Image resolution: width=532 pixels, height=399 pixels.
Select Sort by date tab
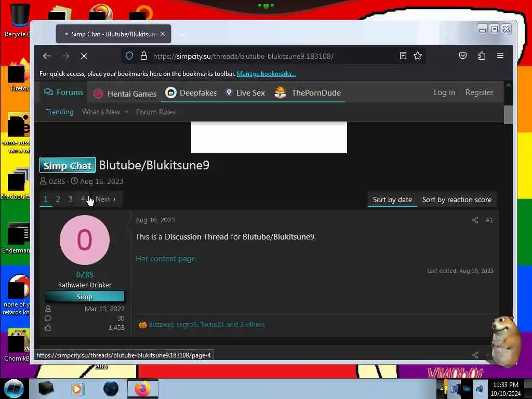pyautogui.click(x=392, y=200)
